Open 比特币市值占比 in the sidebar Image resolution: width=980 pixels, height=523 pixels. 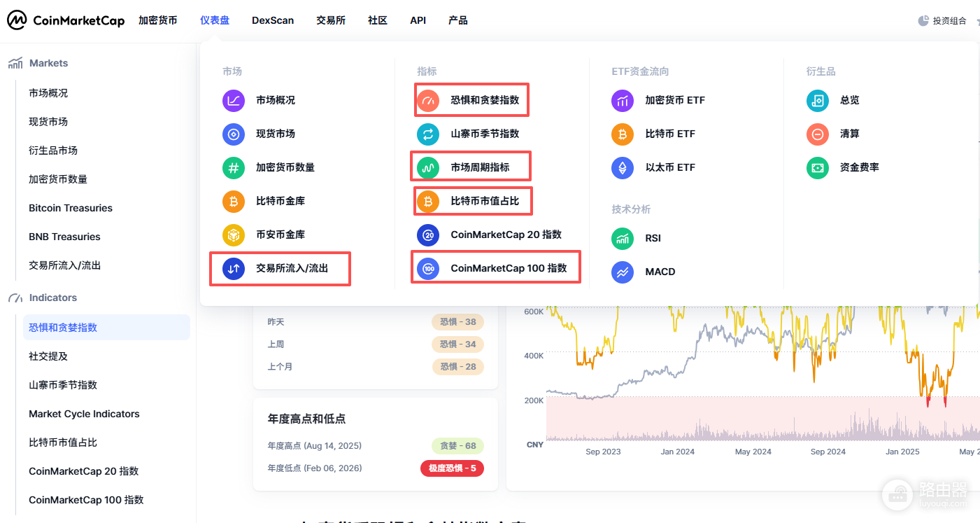[63, 442]
